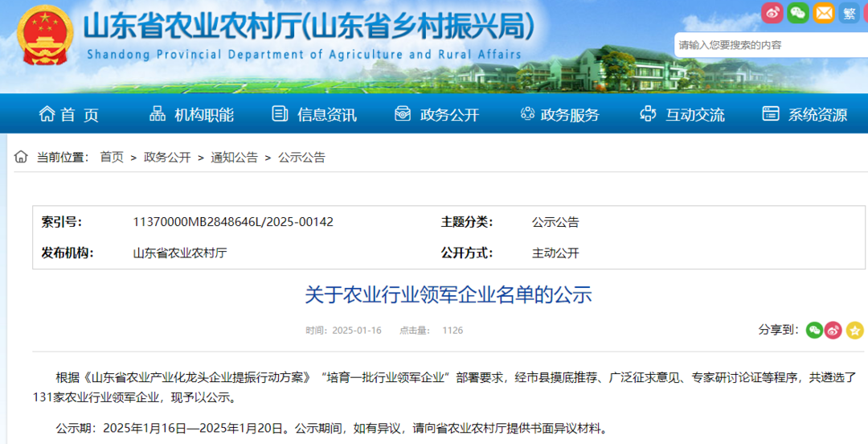Open 互动交流 navigation menu
This screenshot has height=444, width=868.
[682, 114]
